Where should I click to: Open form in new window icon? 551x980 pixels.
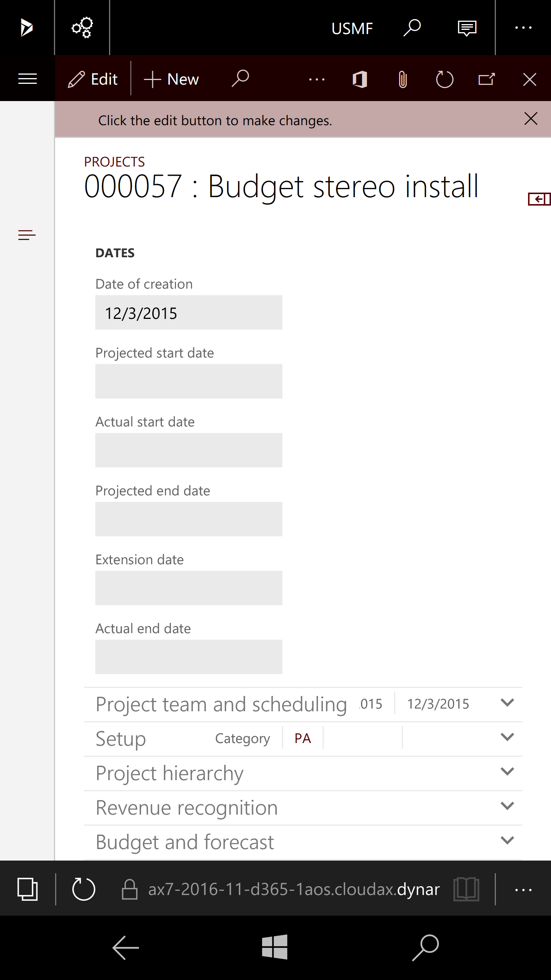(x=487, y=80)
